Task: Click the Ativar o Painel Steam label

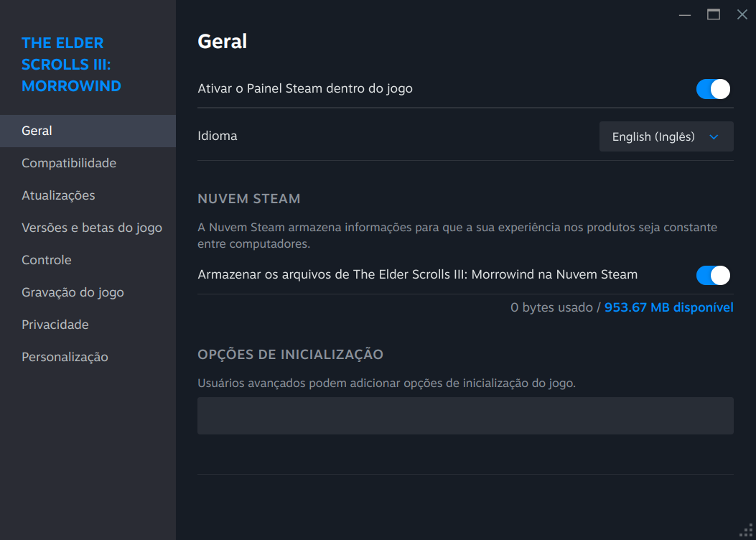Action: click(305, 88)
